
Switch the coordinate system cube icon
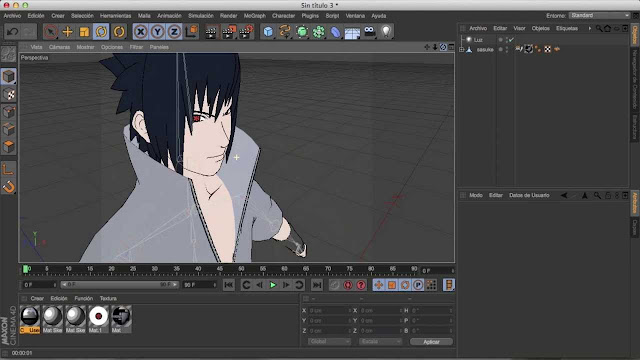pos(191,31)
